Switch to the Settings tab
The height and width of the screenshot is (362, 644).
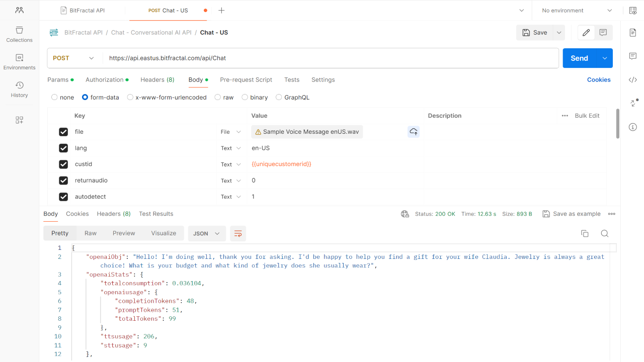323,79
